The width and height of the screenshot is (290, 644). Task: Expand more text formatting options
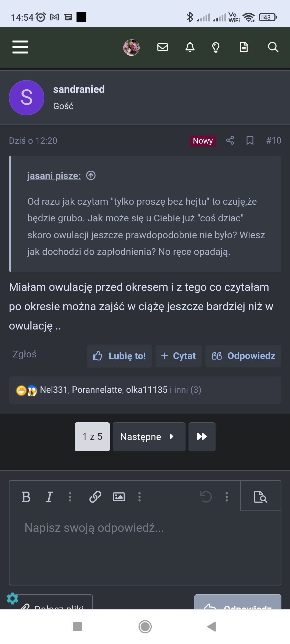(x=70, y=497)
